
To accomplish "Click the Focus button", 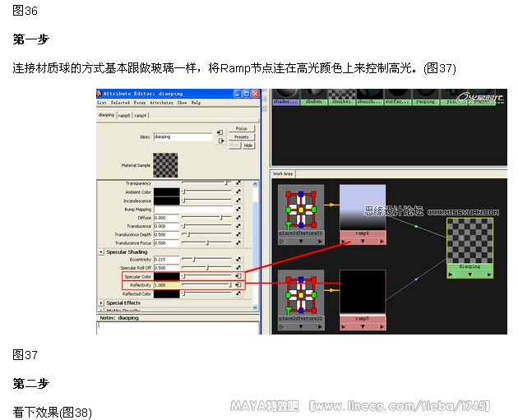I will pyautogui.click(x=241, y=129).
